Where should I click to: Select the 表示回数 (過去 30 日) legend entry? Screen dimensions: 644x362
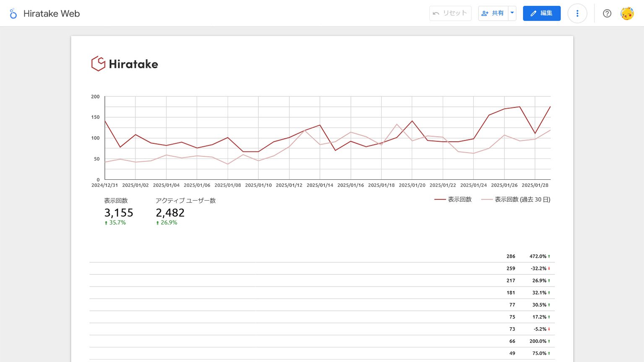point(516,199)
